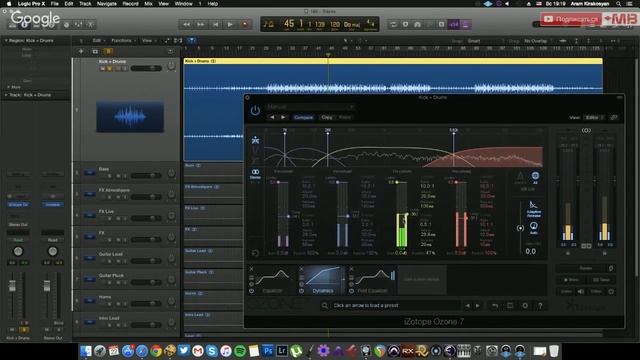Open the Window menu in menu bar

[183, 4]
